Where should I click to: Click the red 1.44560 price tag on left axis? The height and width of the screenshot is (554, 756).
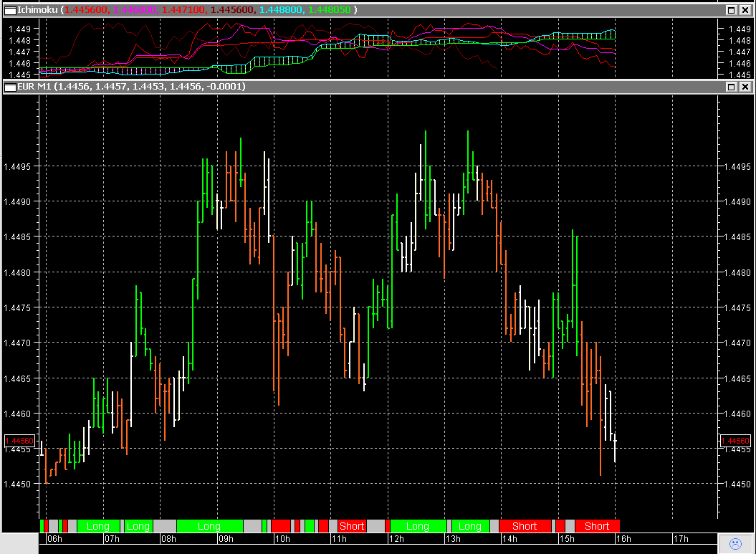pos(20,440)
